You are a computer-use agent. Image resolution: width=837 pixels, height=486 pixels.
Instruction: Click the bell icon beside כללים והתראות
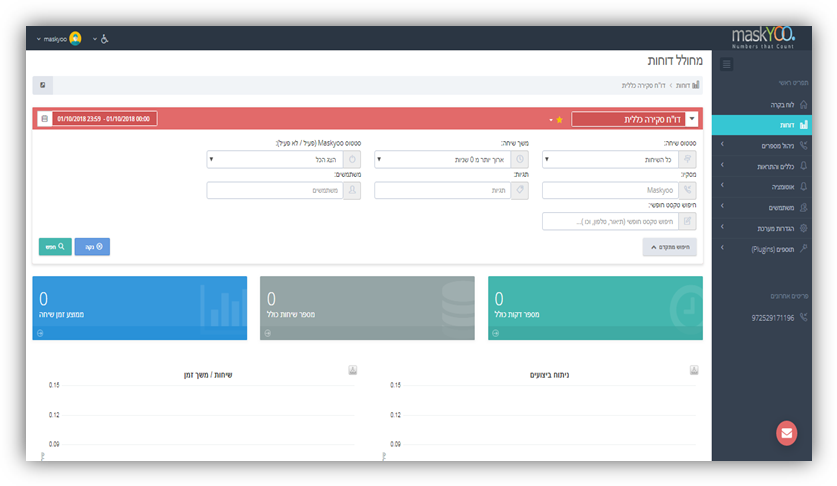point(803,166)
